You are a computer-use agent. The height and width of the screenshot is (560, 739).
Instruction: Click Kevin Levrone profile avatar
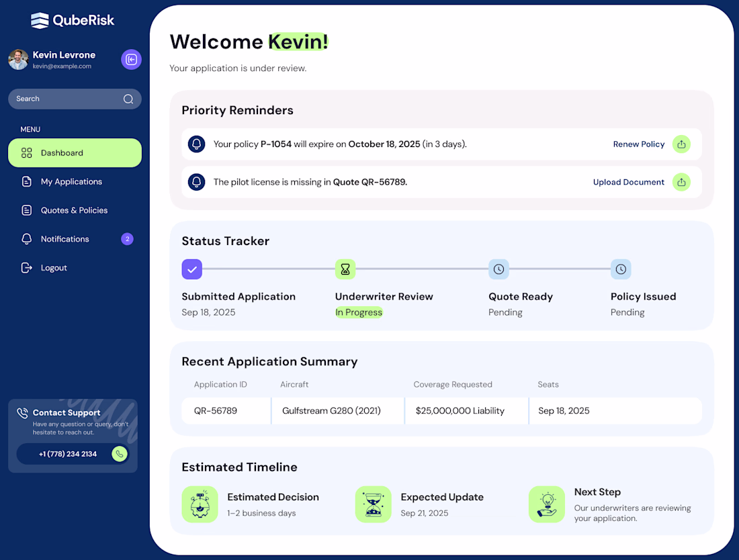(18, 59)
